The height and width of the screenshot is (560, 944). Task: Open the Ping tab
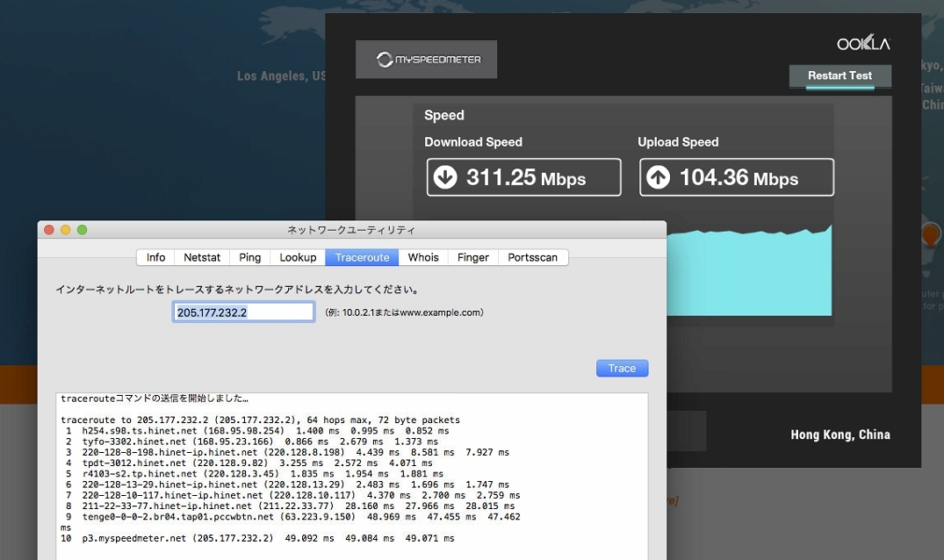pyautogui.click(x=250, y=257)
